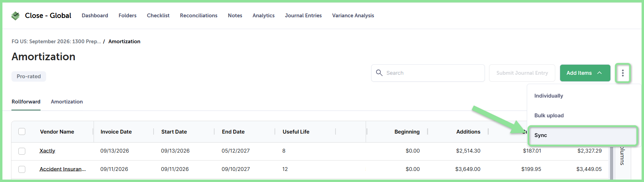Sort by the Invoice Date column header
The image size is (644, 182).
tap(116, 132)
